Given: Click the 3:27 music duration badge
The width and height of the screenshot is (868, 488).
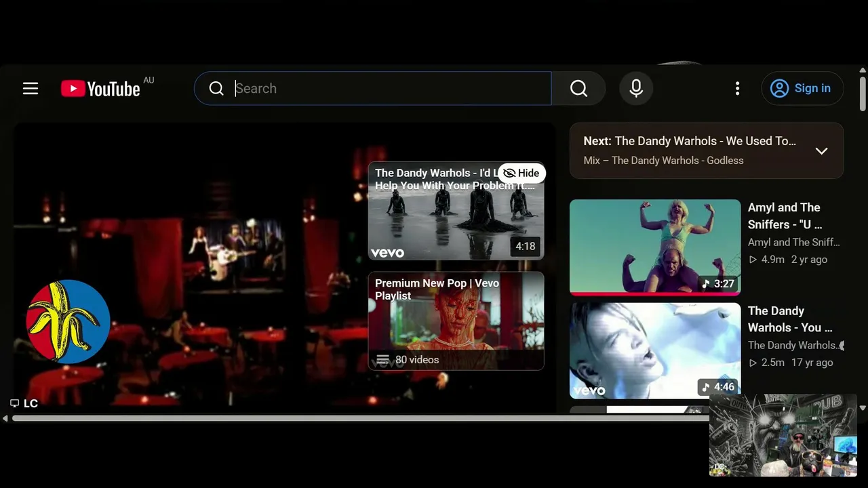Looking at the screenshot, I should coord(719,283).
